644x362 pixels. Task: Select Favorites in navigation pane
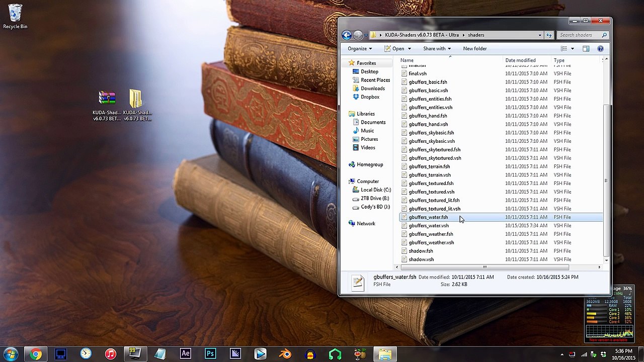[366, 63]
